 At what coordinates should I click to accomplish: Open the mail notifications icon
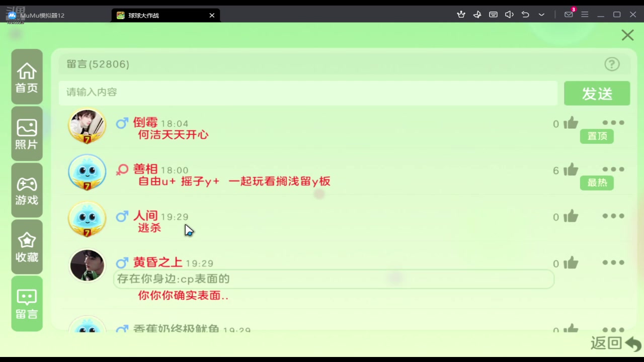pos(569,14)
